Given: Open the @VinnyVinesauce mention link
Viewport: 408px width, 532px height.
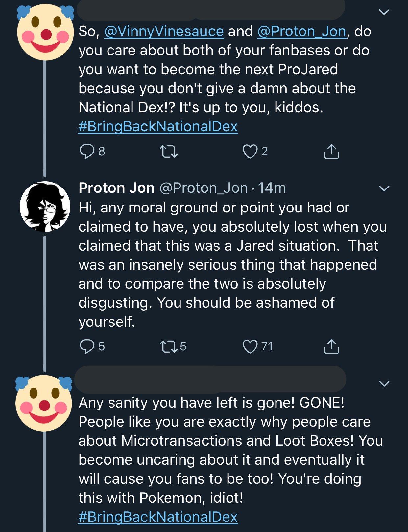Looking at the screenshot, I should (x=164, y=32).
